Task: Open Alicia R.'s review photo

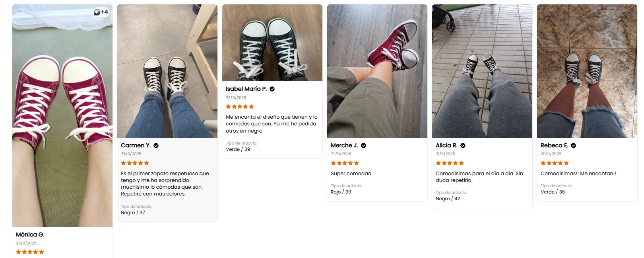Action: point(482,72)
